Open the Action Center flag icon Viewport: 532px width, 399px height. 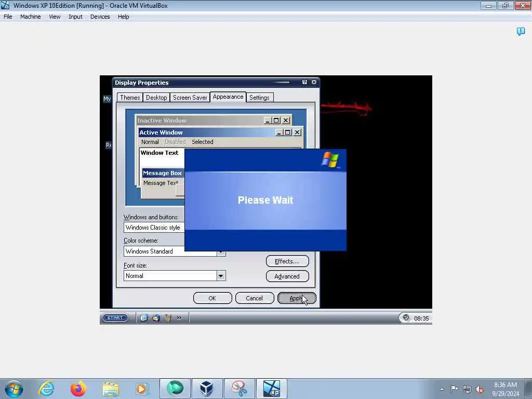coord(454,389)
